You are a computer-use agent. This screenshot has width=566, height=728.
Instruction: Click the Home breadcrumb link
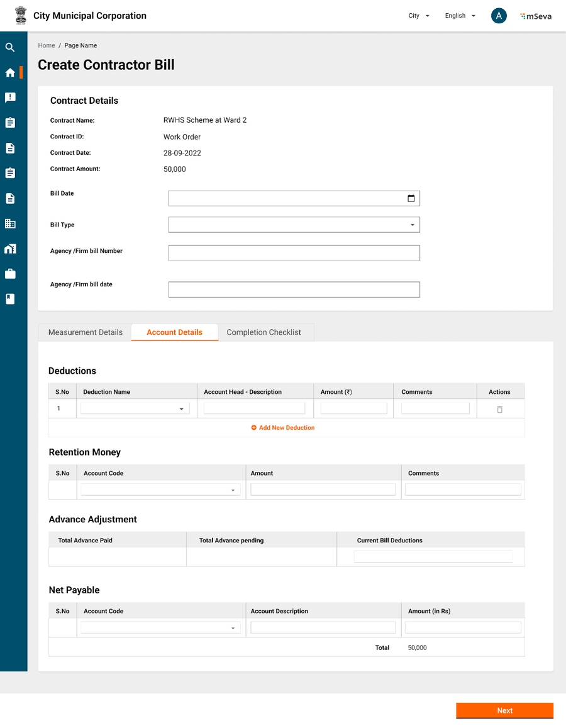click(47, 45)
